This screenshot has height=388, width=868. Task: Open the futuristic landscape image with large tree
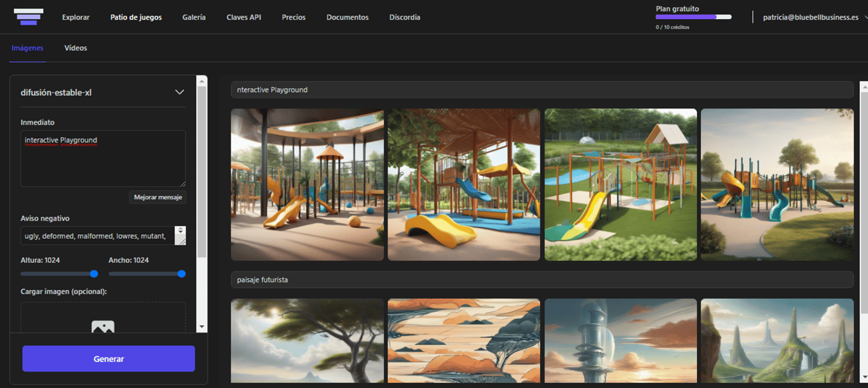pos(307,341)
